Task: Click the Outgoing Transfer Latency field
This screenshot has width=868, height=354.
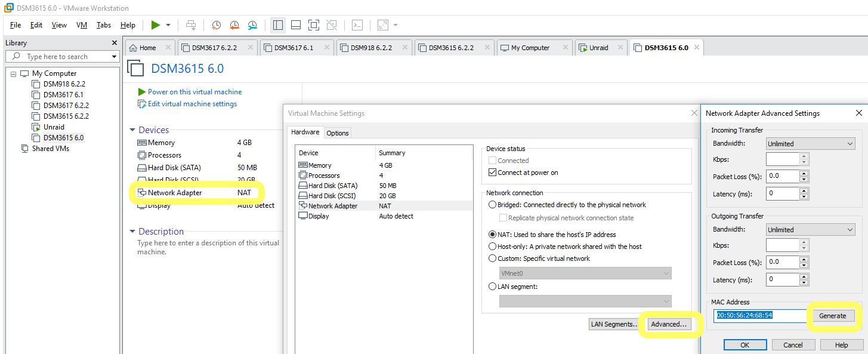Action: 783,279
